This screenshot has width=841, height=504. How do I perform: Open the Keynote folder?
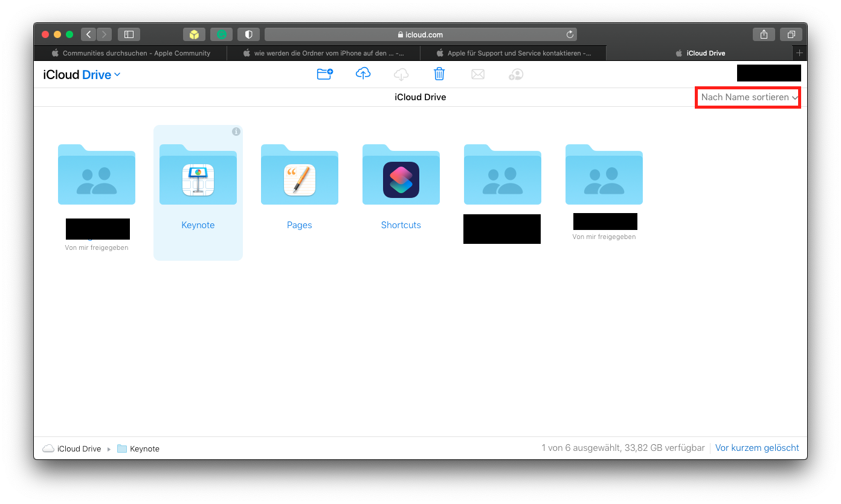pos(198,174)
